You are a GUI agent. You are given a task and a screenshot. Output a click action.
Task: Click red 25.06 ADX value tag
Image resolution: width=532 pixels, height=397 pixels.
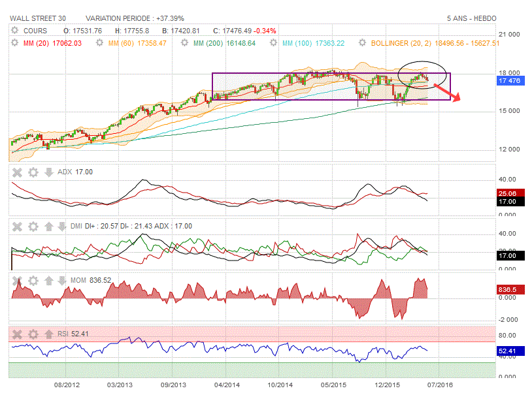pos(510,193)
